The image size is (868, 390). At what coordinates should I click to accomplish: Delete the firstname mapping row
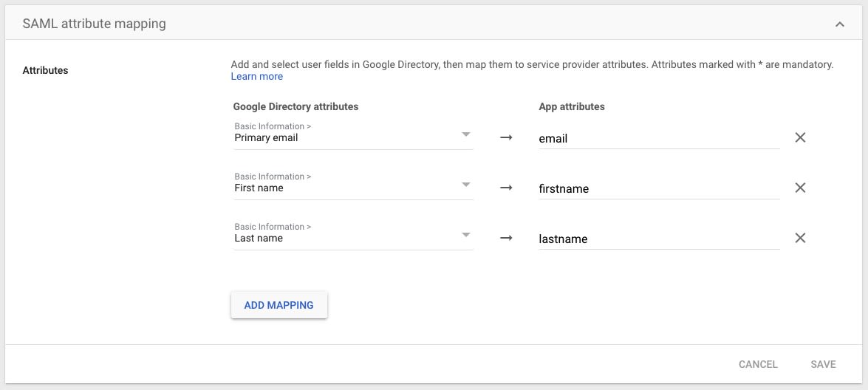point(799,188)
